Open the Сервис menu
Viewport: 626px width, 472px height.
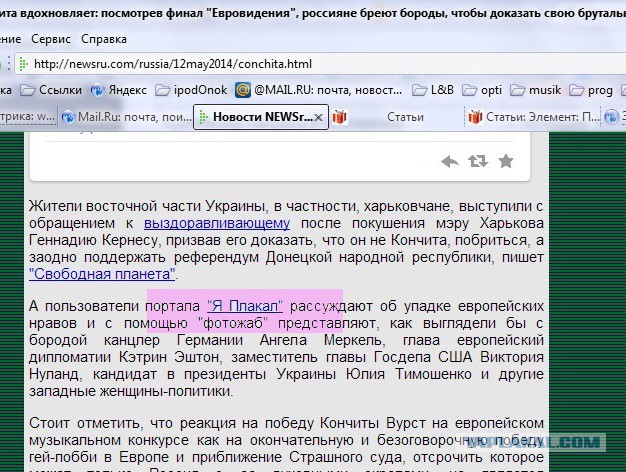51,39
